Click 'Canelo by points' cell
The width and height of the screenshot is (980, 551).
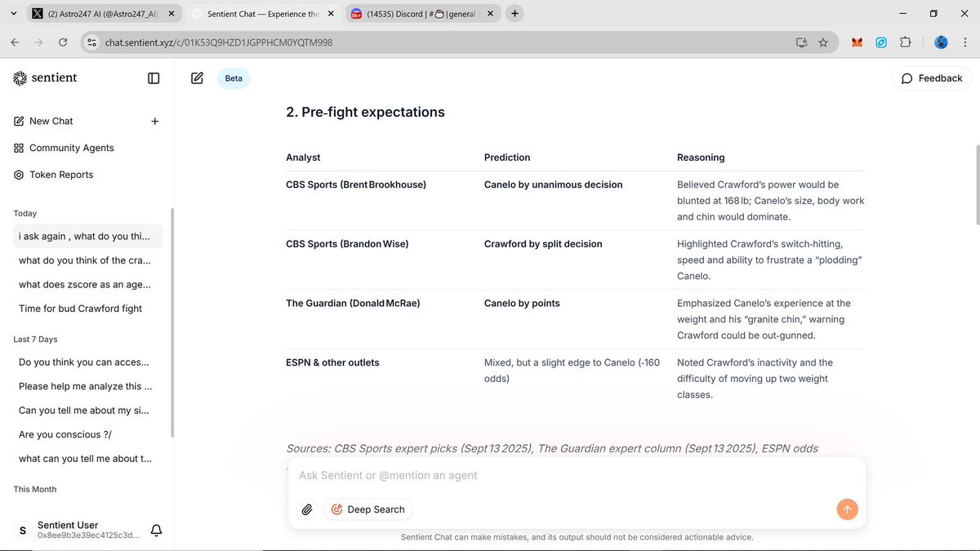pyautogui.click(x=522, y=303)
